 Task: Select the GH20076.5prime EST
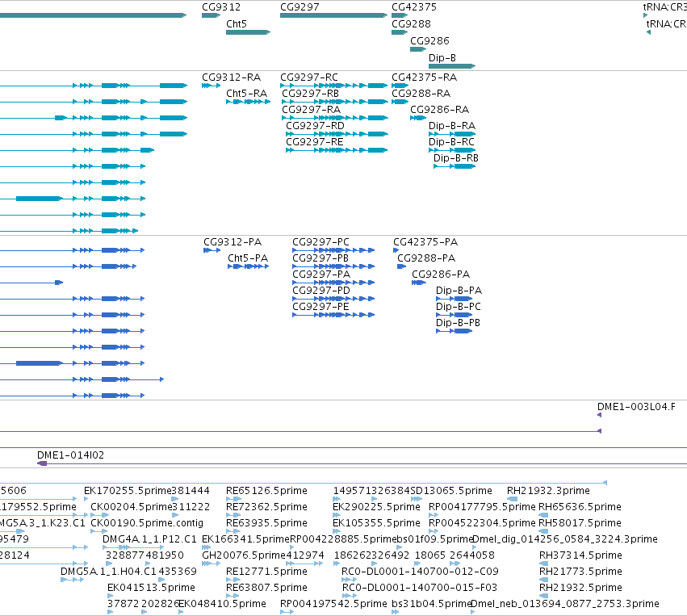(x=211, y=564)
